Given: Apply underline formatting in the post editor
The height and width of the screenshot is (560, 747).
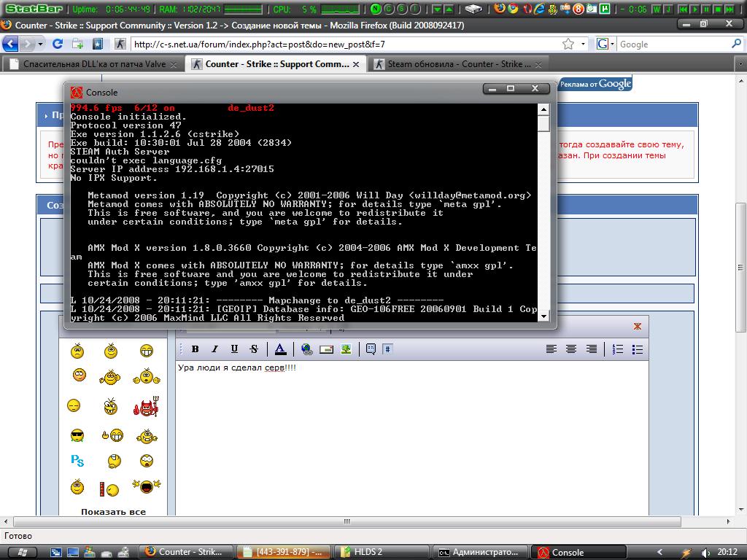Looking at the screenshot, I should point(234,349).
